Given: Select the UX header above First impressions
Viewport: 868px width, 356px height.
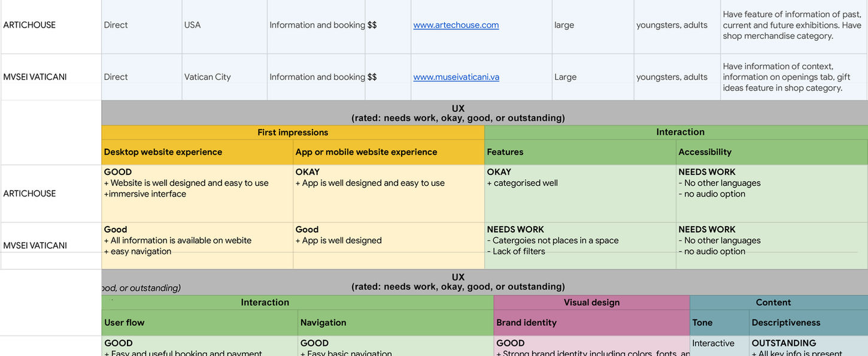Looking at the screenshot, I should click(x=484, y=113).
